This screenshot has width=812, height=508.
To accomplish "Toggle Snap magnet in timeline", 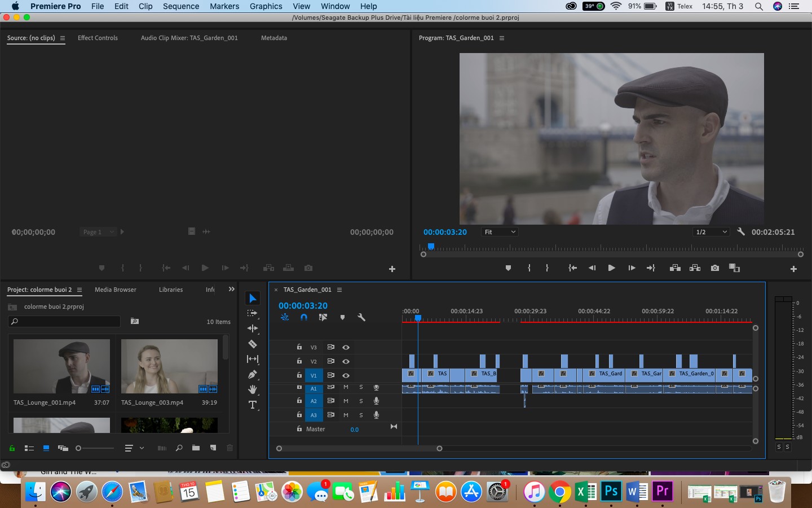I will coord(304,317).
